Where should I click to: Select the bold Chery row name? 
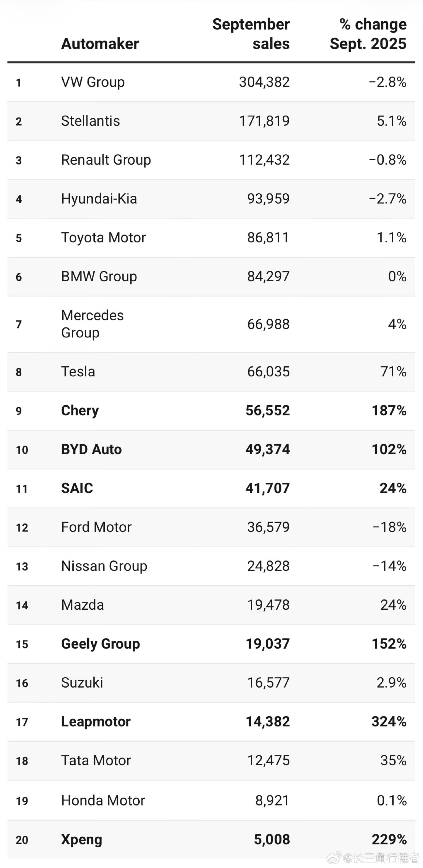coord(80,411)
